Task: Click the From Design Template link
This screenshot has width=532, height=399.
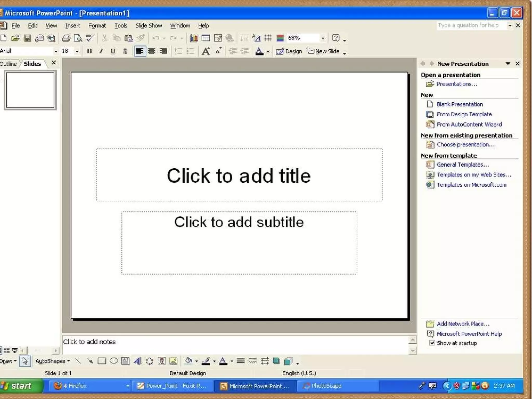Action: click(x=464, y=114)
